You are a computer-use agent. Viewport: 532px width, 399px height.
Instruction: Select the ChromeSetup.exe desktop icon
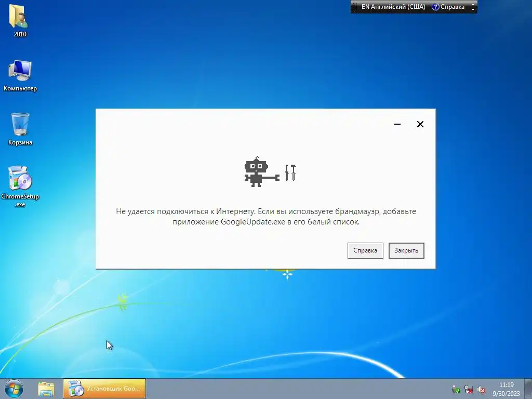pyautogui.click(x=20, y=187)
